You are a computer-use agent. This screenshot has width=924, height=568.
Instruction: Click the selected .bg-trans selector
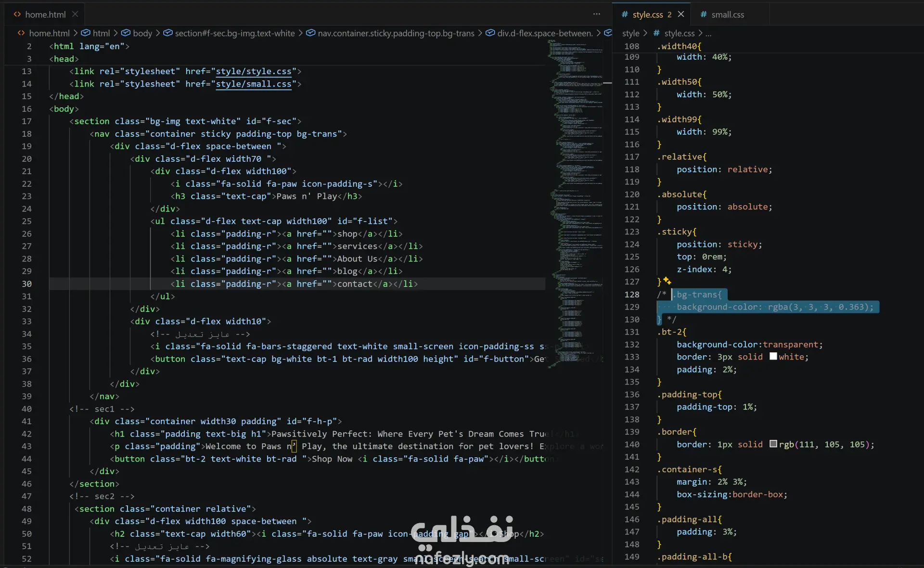pos(696,294)
